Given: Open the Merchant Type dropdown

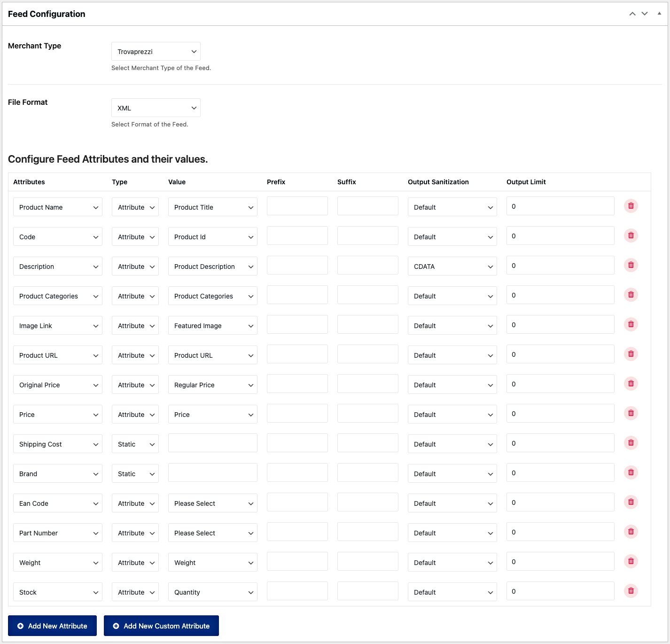Looking at the screenshot, I should point(156,51).
